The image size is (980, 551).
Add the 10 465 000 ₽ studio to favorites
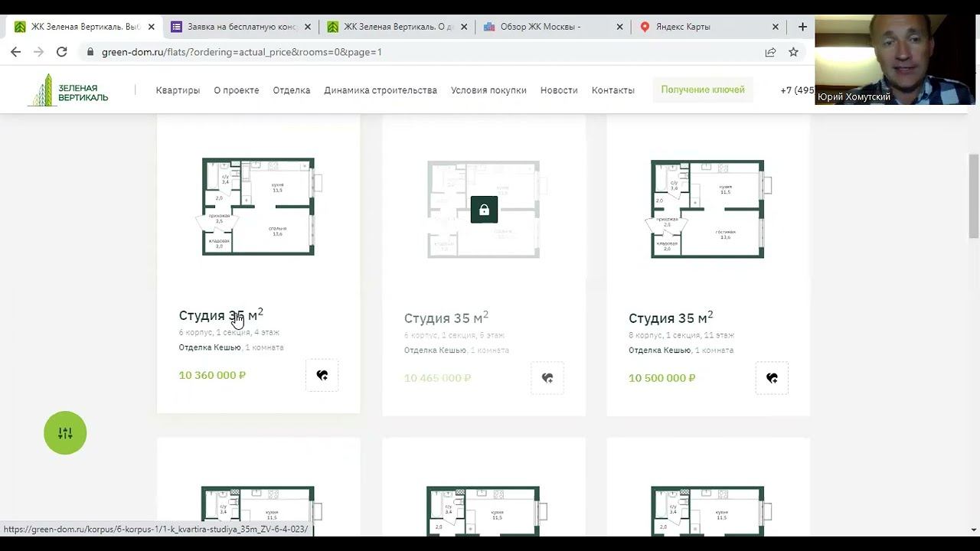tap(547, 378)
